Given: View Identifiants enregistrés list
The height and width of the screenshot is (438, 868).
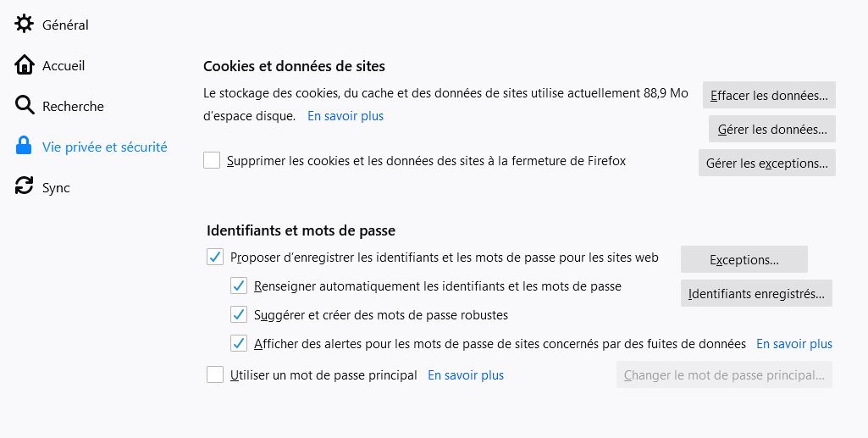Looking at the screenshot, I should tap(756, 294).
